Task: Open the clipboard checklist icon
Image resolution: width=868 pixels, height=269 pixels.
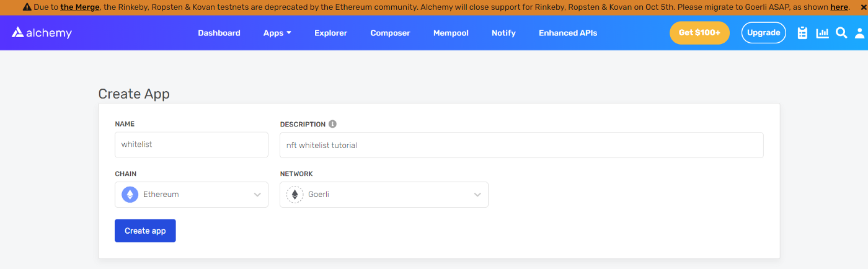Action: coord(802,33)
